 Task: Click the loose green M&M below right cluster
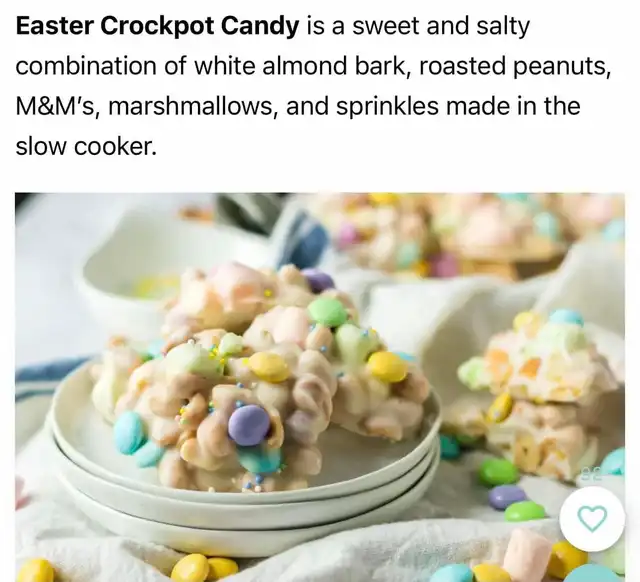[x=497, y=471]
